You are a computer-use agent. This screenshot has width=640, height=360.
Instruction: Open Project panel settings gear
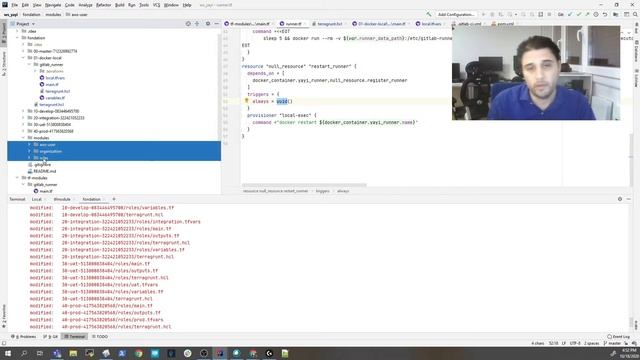pos(208,24)
